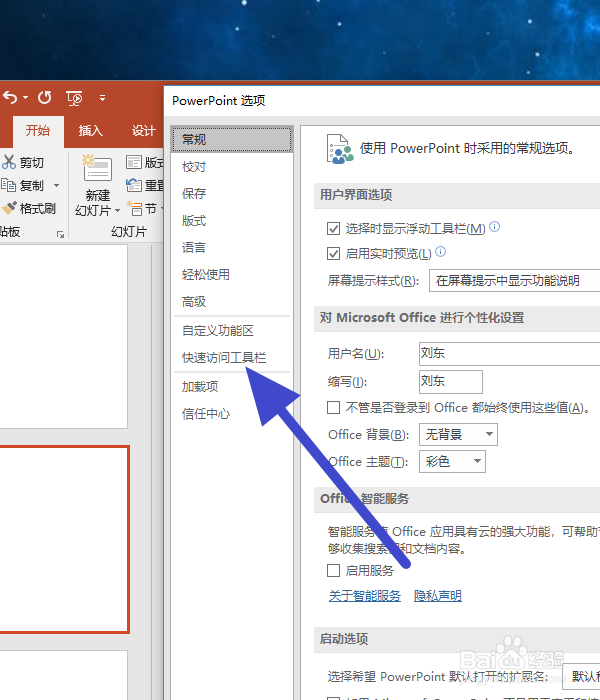Screen dimensions: 600x700
Task: Select 常规 category in options
Action: 232,139
